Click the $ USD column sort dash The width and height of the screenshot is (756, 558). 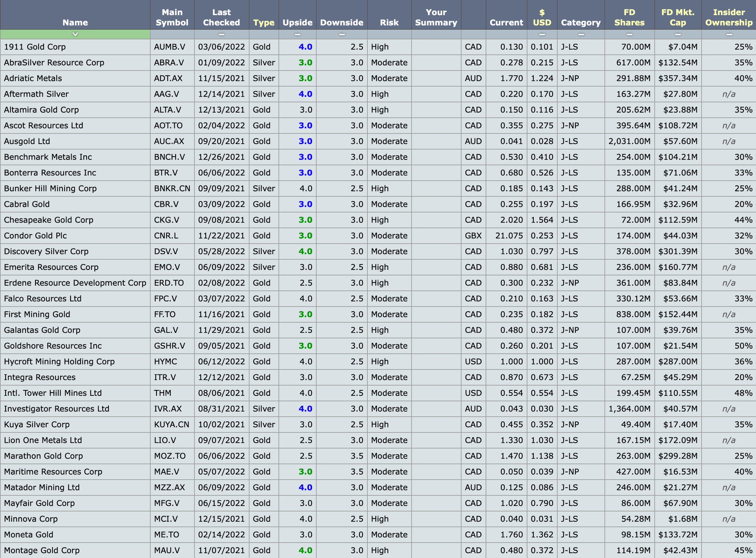[542, 34]
